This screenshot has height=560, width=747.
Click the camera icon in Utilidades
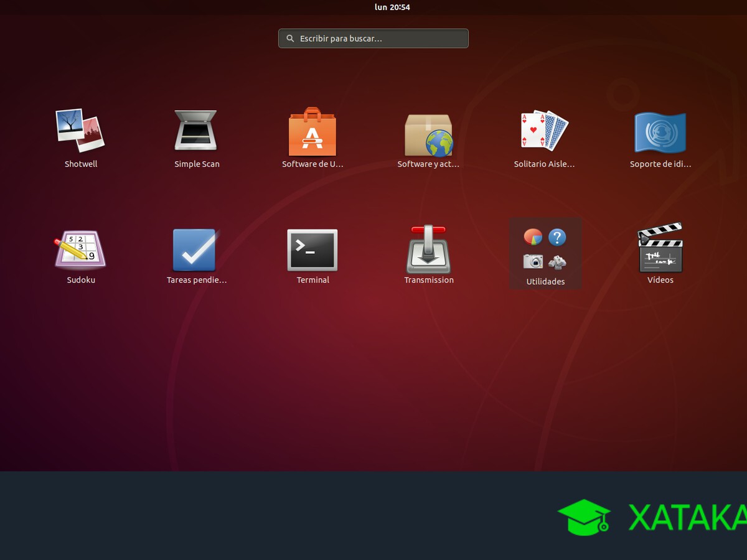(533, 261)
